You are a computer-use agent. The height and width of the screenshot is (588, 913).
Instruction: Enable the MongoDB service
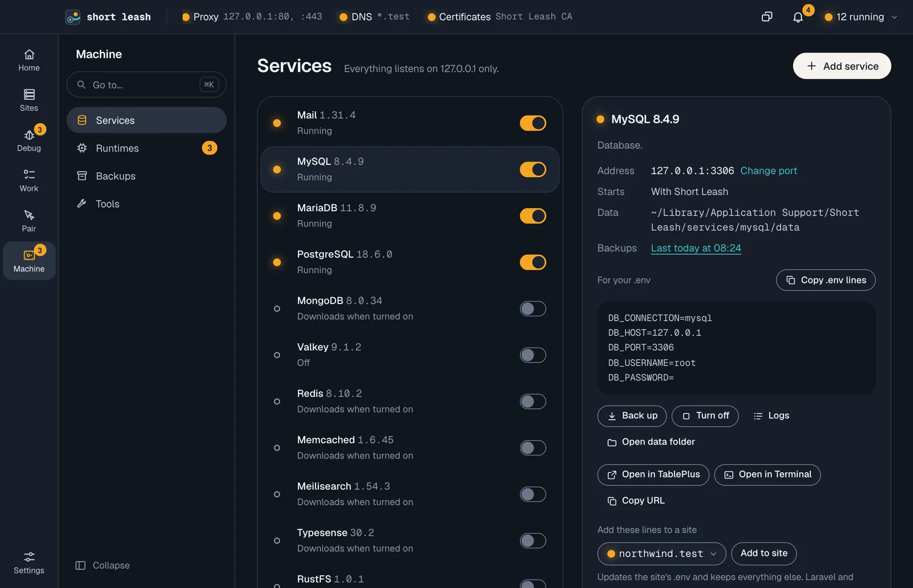[x=533, y=309]
